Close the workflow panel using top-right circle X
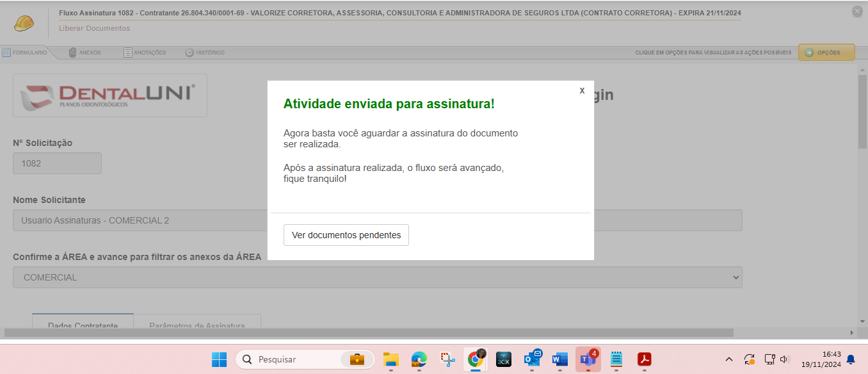 [x=857, y=12]
